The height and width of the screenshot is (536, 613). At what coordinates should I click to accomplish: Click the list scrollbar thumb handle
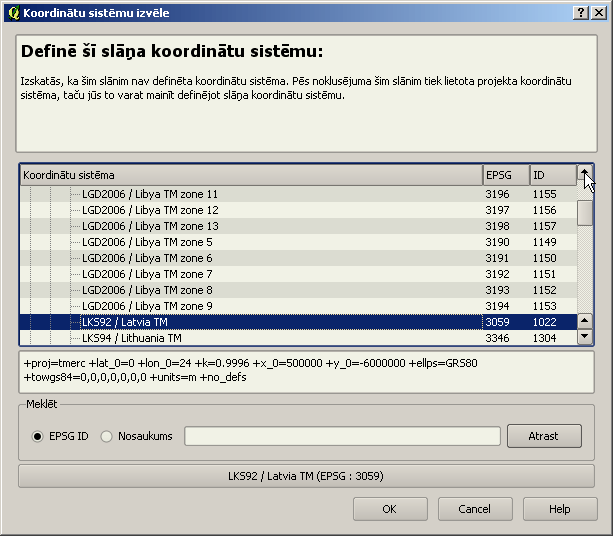point(584,213)
